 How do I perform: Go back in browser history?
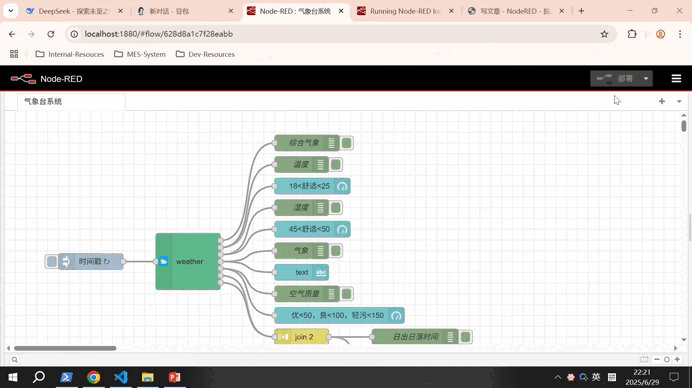click(x=12, y=34)
